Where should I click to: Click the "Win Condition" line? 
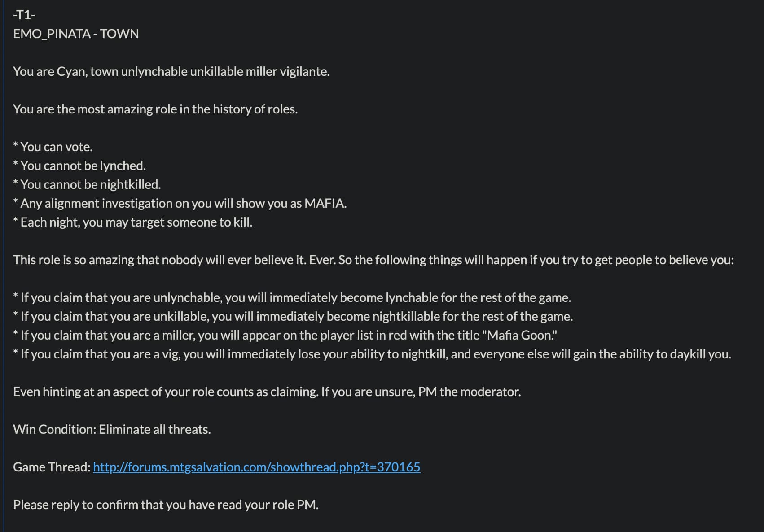[x=112, y=429]
